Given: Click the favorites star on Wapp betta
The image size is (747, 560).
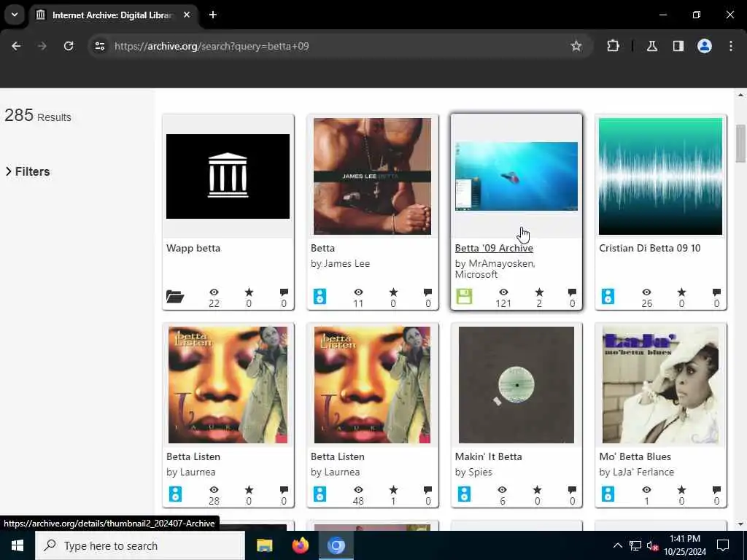Looking at the screenshot, I should click(x=249, y=292).
